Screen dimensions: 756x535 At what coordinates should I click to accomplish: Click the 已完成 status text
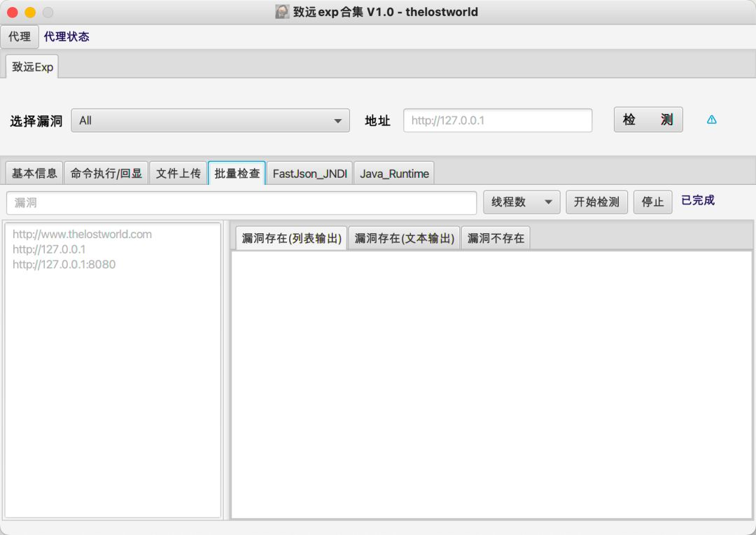coord(698,200)
